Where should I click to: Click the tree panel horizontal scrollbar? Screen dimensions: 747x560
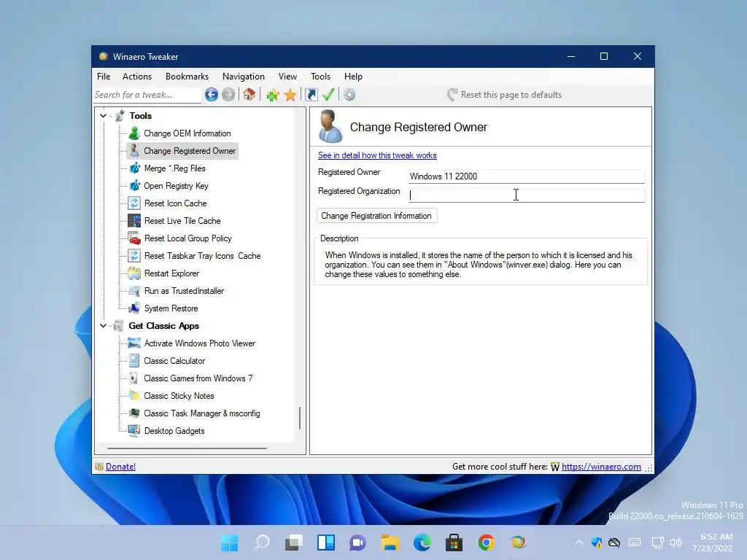pyautogui.click(x=187, y=448)
